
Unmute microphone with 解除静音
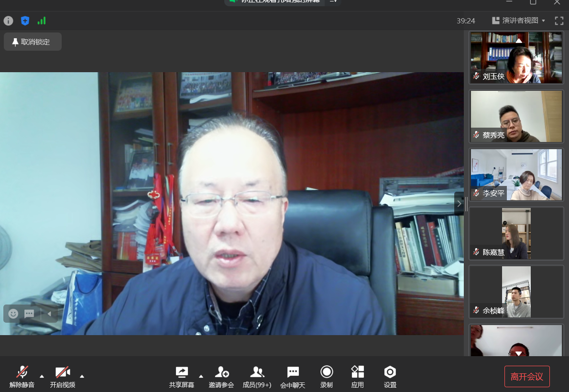pos(22,377)
